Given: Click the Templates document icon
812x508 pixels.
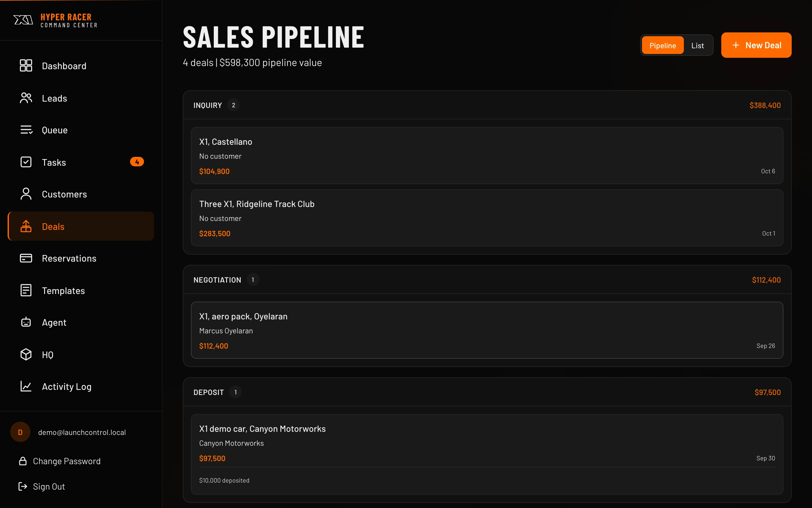Looking at the screenshot, I should pyautogui.click(x=26, y=290).
